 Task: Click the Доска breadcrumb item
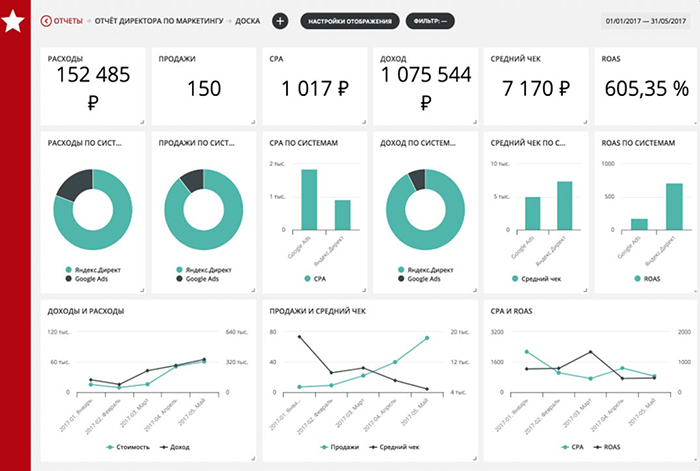pos(248,20)
